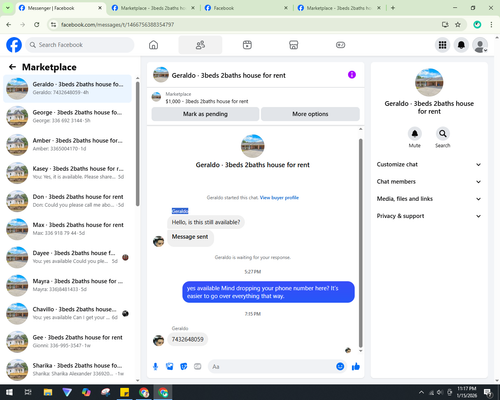
Task: Open conversation information purple icon
Action: click(352, 75)
